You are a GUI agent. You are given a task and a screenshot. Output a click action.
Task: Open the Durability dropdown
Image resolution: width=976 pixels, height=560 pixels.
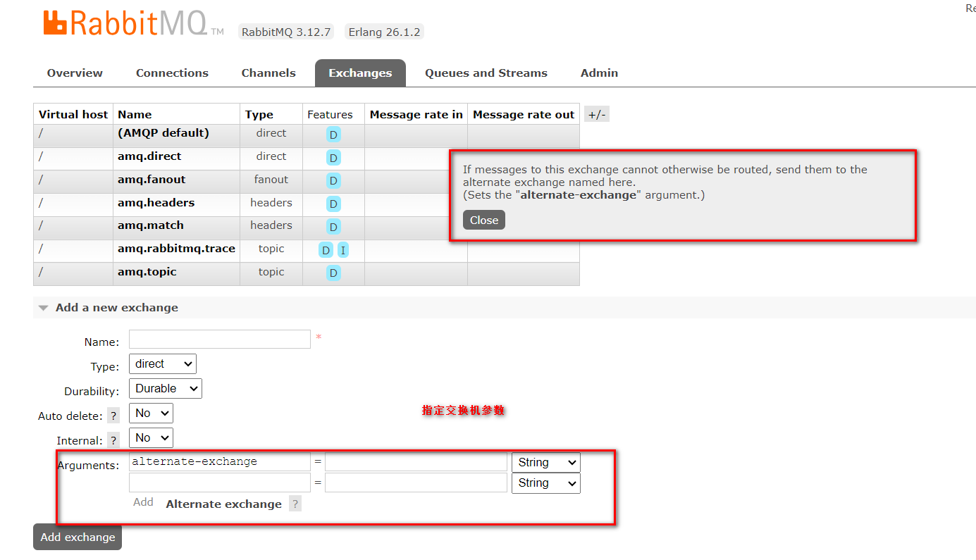[x=166, y=388]
